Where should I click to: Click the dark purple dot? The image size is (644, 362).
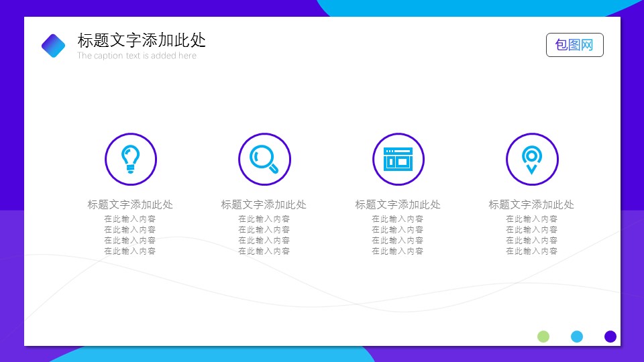tap(610, 337)
